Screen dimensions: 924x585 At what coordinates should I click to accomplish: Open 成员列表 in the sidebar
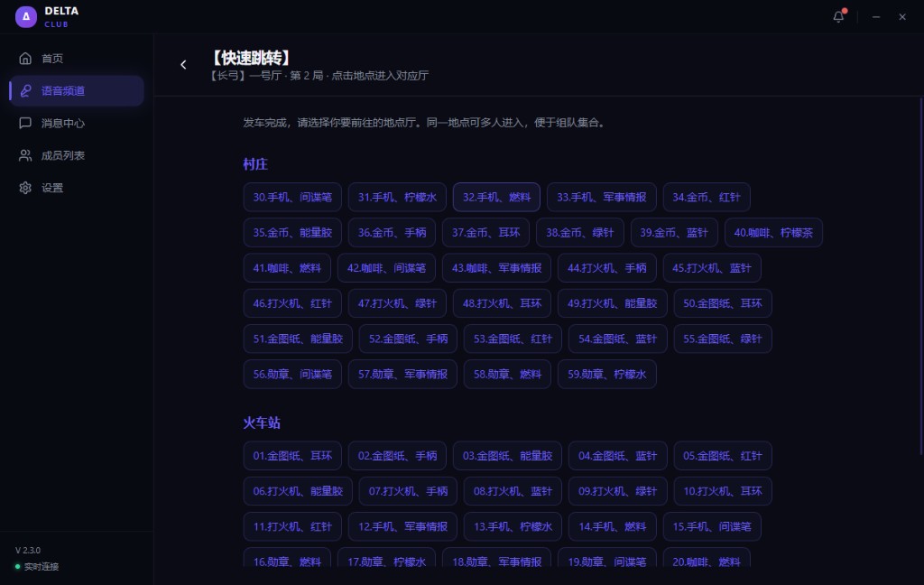tap(77, 155)
